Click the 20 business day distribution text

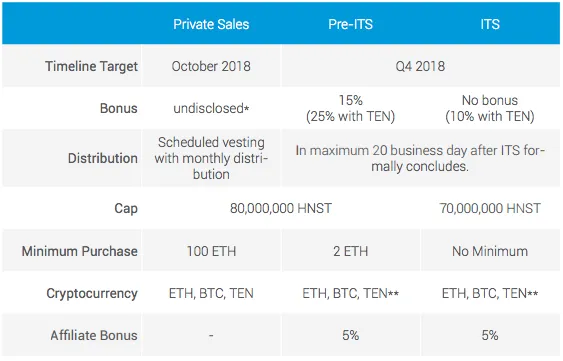pos(420,158)
